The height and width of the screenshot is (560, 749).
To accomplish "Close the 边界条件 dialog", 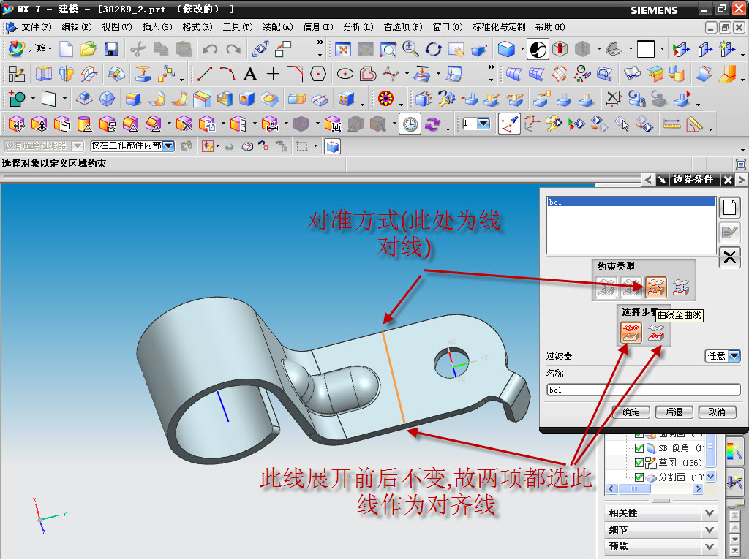I will point(728,180).
